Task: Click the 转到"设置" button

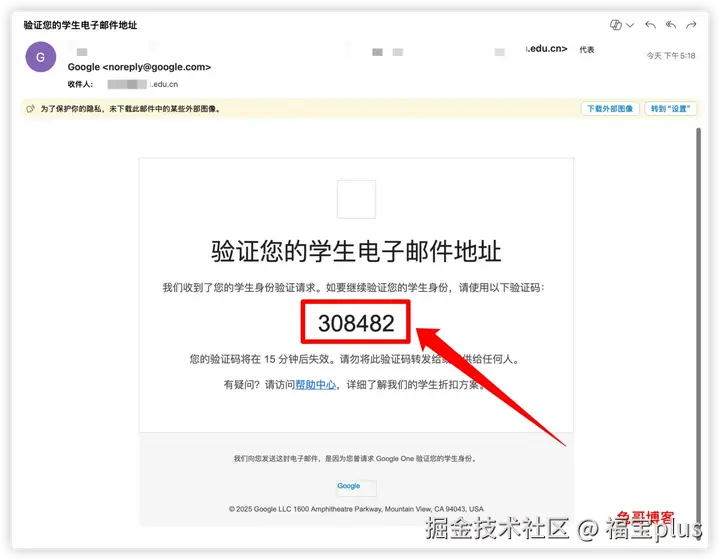Action: tap(670, 109)
